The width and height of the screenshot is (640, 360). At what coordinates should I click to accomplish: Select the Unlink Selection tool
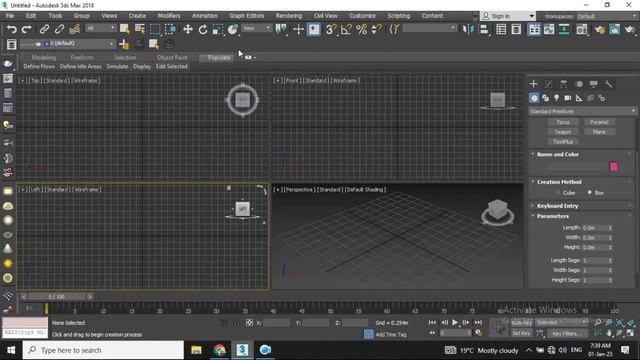coord(59,29)
